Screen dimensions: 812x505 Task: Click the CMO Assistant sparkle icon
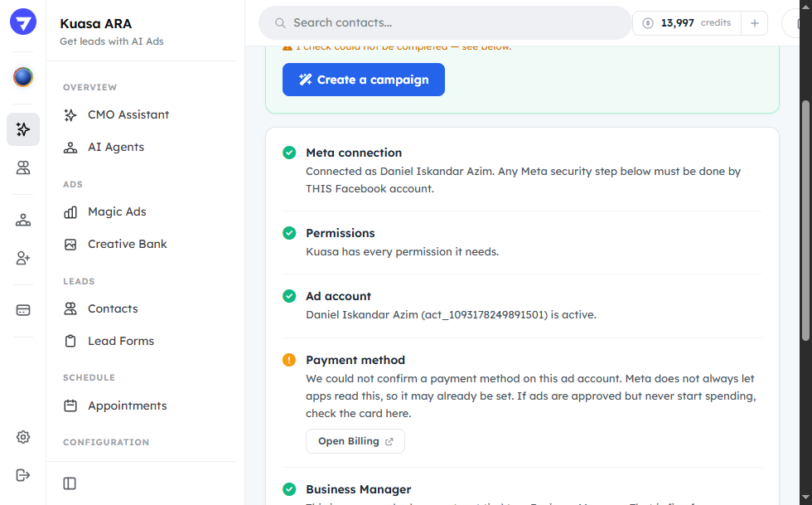tap(70, 114)
